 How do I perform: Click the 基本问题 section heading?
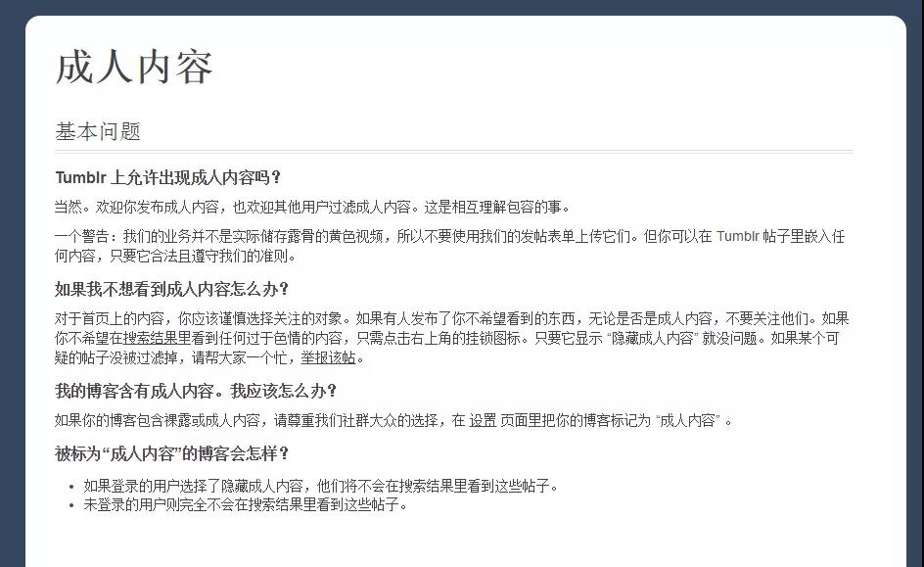(98, 131)
